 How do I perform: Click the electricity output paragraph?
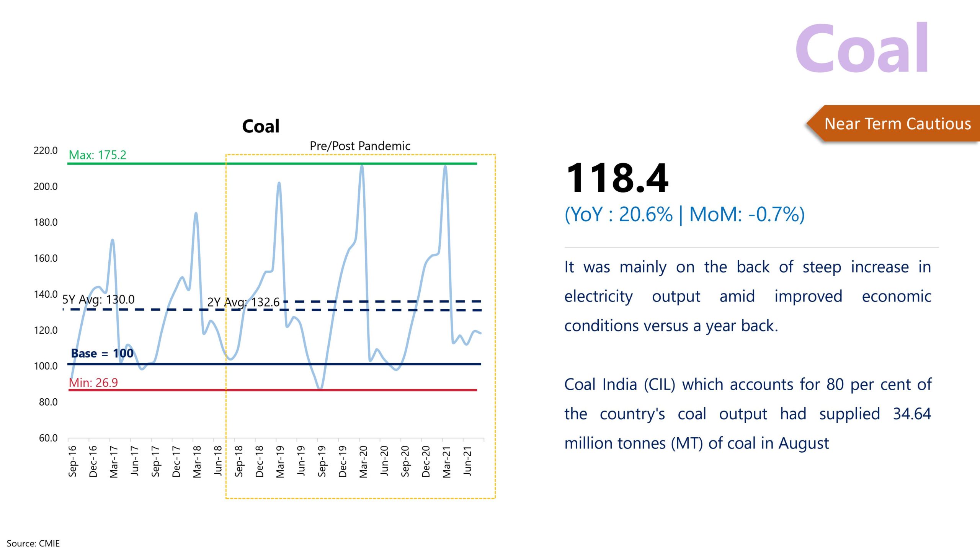747,296
